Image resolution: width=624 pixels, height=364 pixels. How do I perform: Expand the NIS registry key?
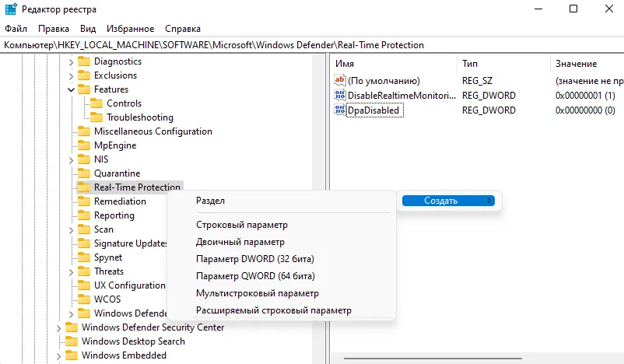[71, 159]
